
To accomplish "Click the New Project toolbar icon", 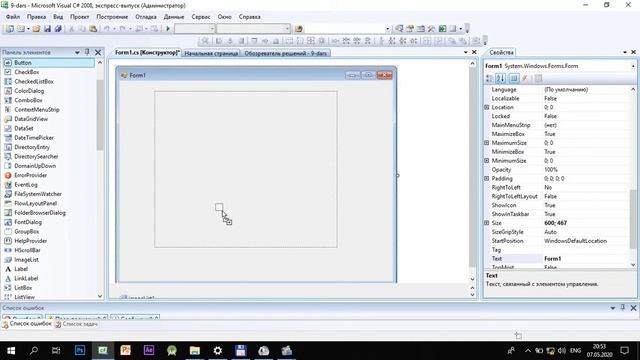I will (x=9, y=29).
